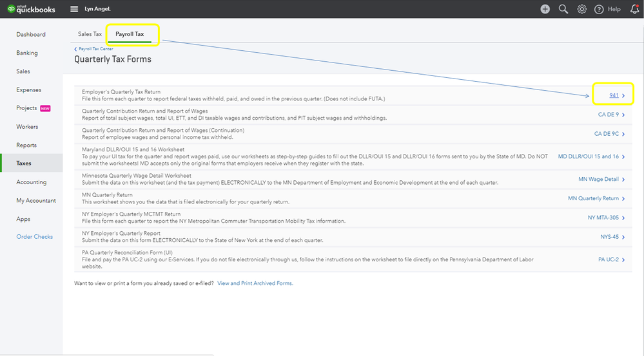
Task: Open the notifications bell
Action: click(635, 9)
